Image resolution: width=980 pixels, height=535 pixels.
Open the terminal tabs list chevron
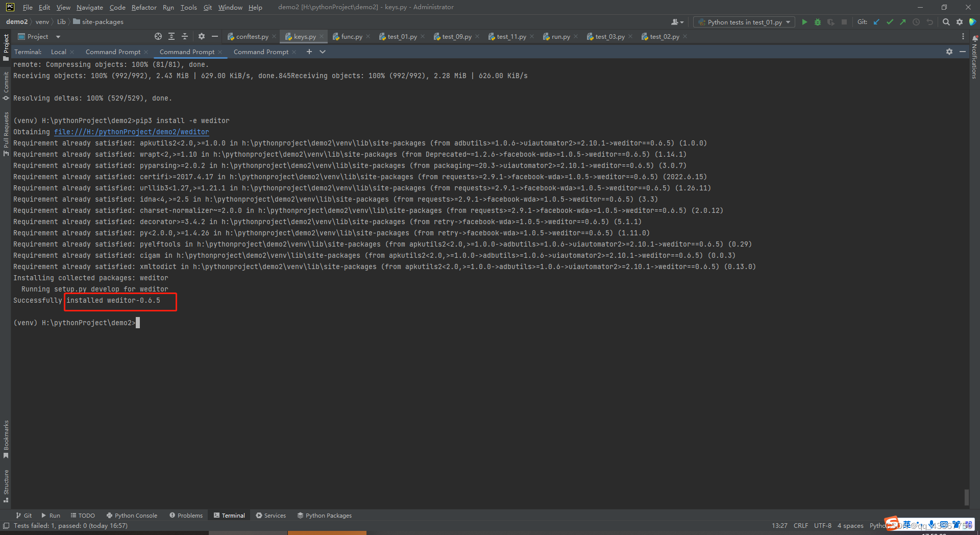tap(322, 52)
